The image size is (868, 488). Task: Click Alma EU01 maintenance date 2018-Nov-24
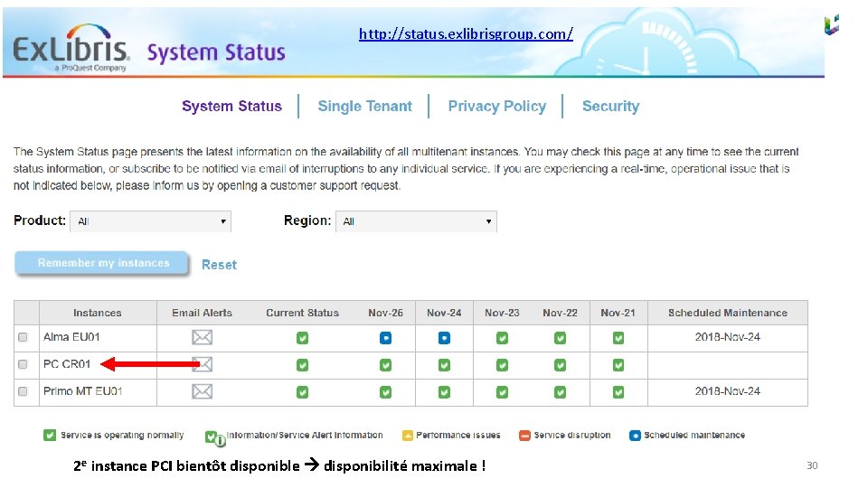(727, 337)
